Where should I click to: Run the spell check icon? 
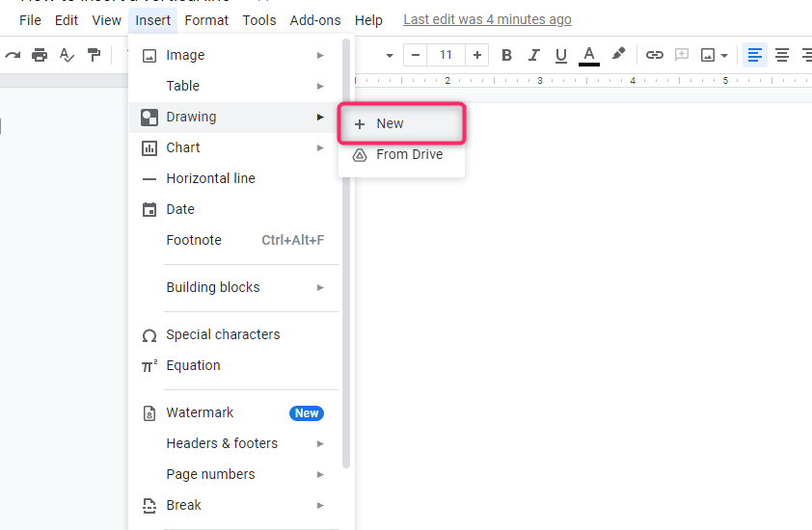[67, 55]
